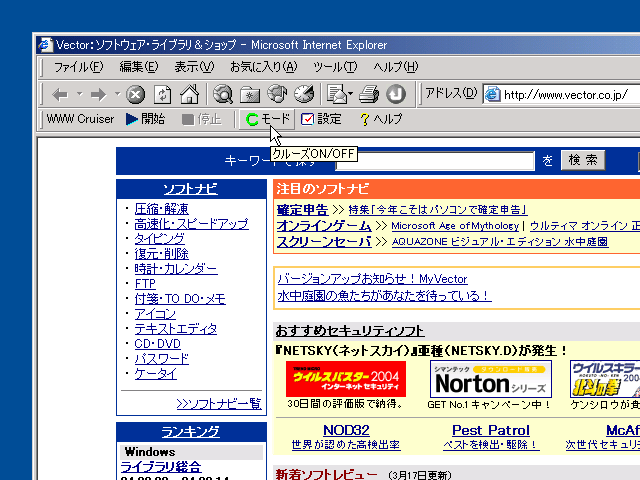640x480 pixels.
Task: Open WWW Cruiser 設定 settings
Action: point(321,119)
